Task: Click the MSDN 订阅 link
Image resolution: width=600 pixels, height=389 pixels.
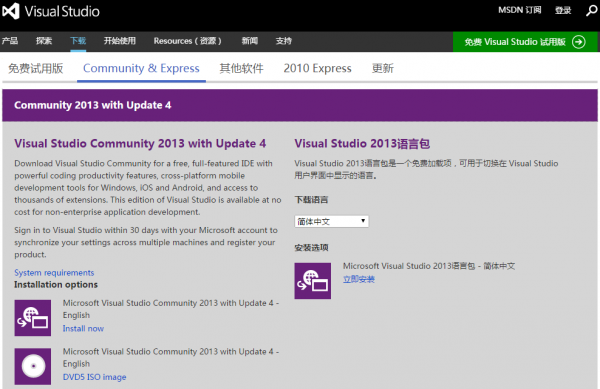Action: point(520,10)
